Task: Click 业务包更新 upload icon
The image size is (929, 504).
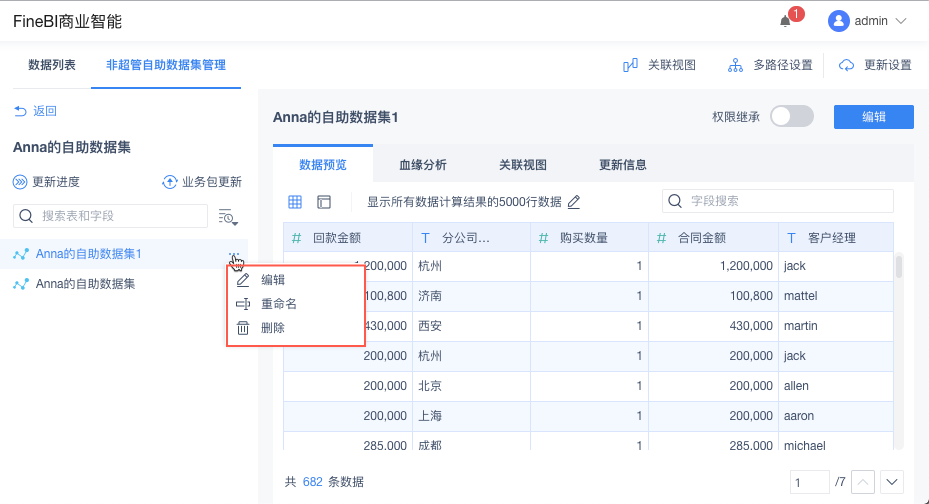Action: (169, 182)
